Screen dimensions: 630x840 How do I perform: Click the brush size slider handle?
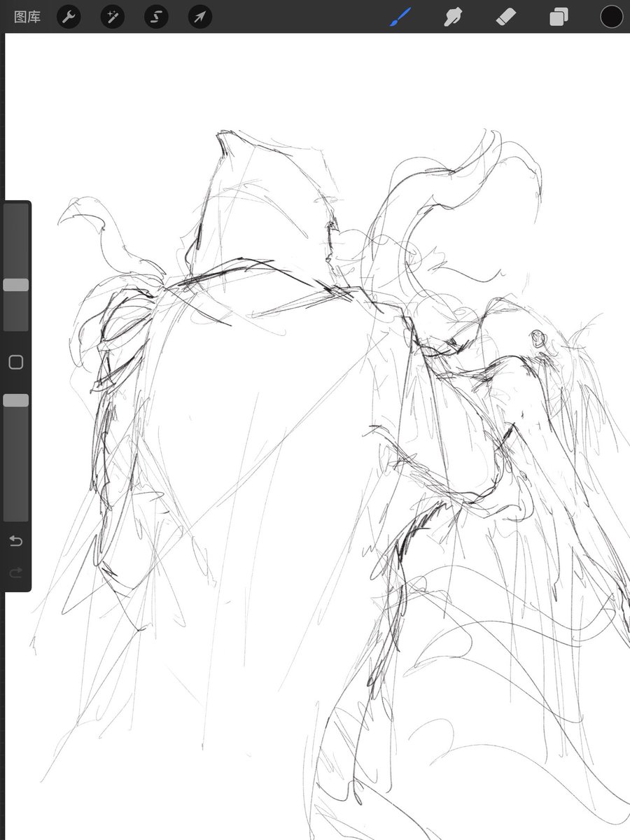pyautogui.click(x=15, y=285)
